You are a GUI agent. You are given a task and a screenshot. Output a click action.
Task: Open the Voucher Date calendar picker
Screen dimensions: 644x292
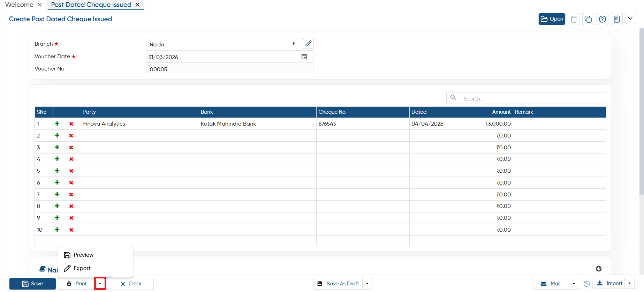point(304,57)
